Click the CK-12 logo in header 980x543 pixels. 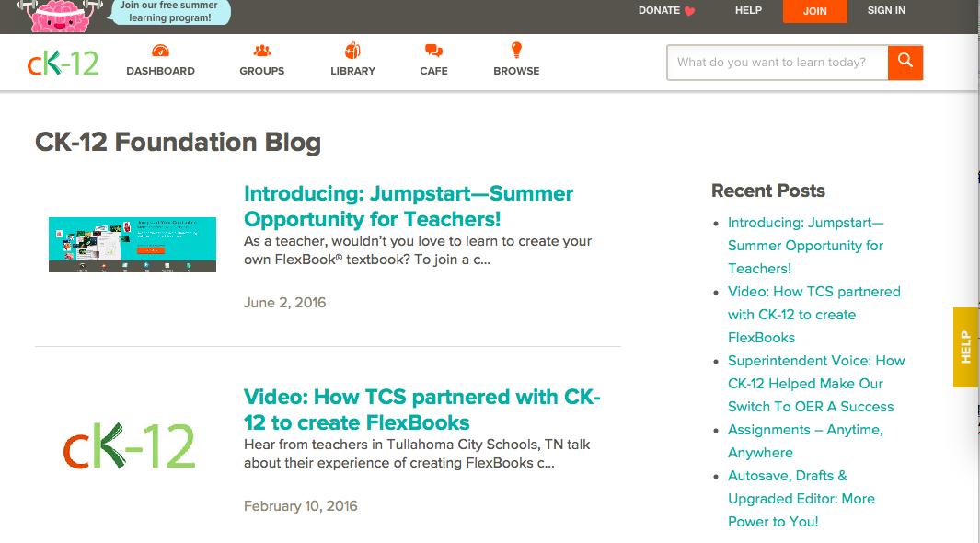click(63, 63)
